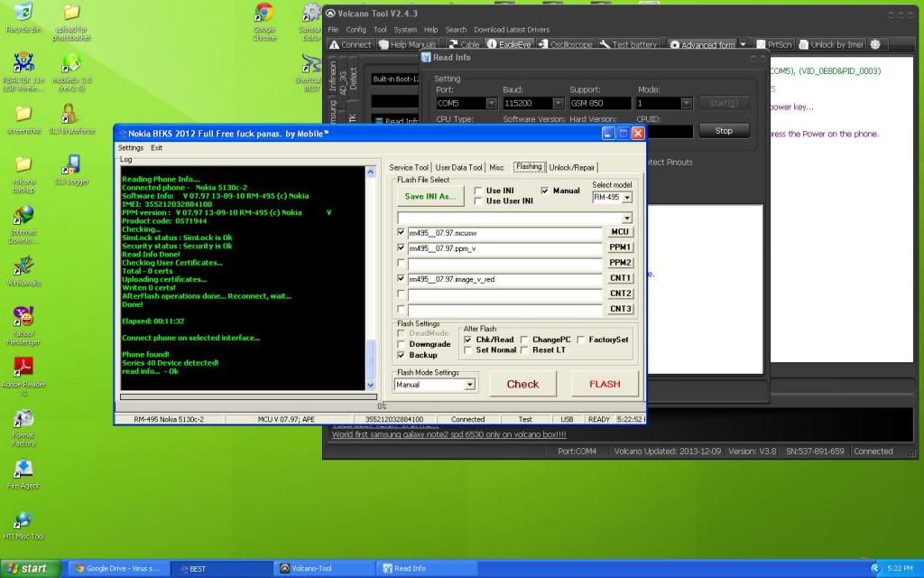Click the Connect icon in Volcano toolbar
This screenshot has width=924, height=578.
(x=350, y=44)
